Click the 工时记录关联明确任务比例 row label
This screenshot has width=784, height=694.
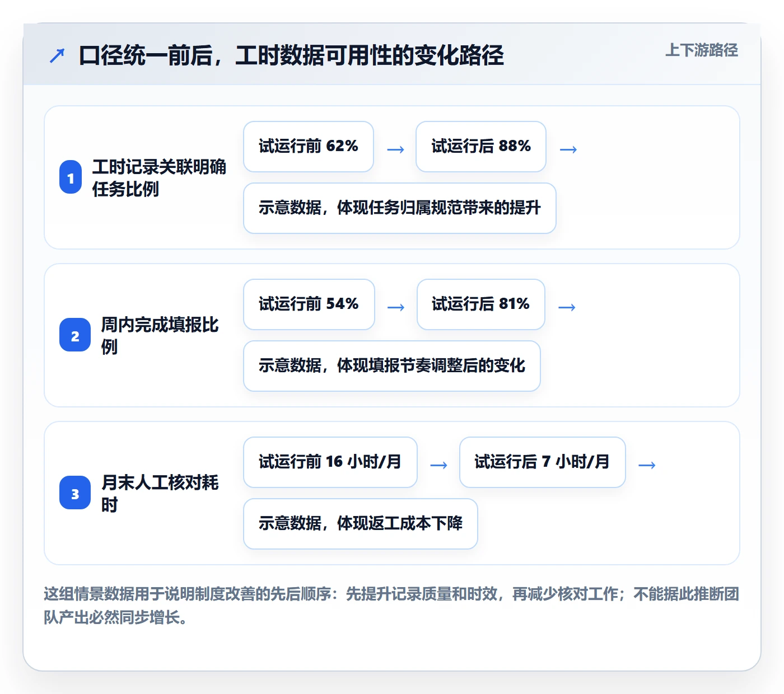(x=160, y=178)
